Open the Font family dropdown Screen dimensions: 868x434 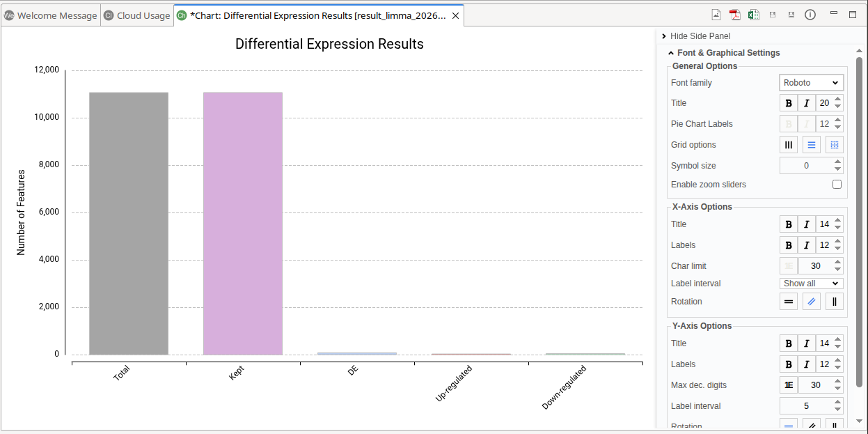(x=812, y=83)
